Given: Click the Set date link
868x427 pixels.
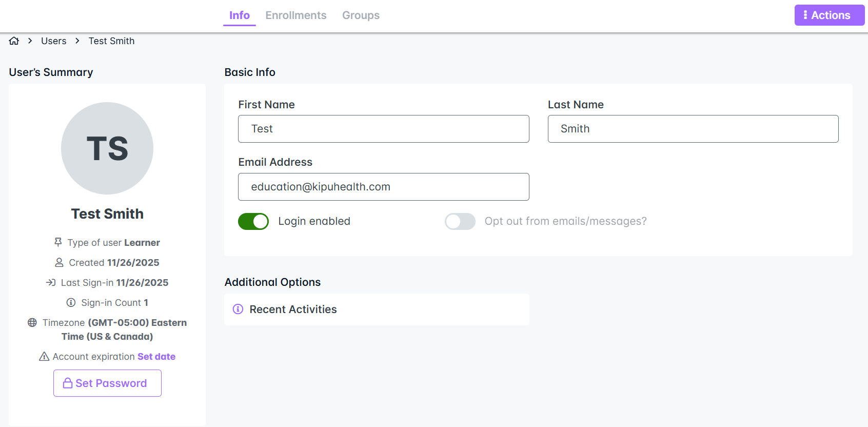Looking at the screenshot, I should coord(156,357).
